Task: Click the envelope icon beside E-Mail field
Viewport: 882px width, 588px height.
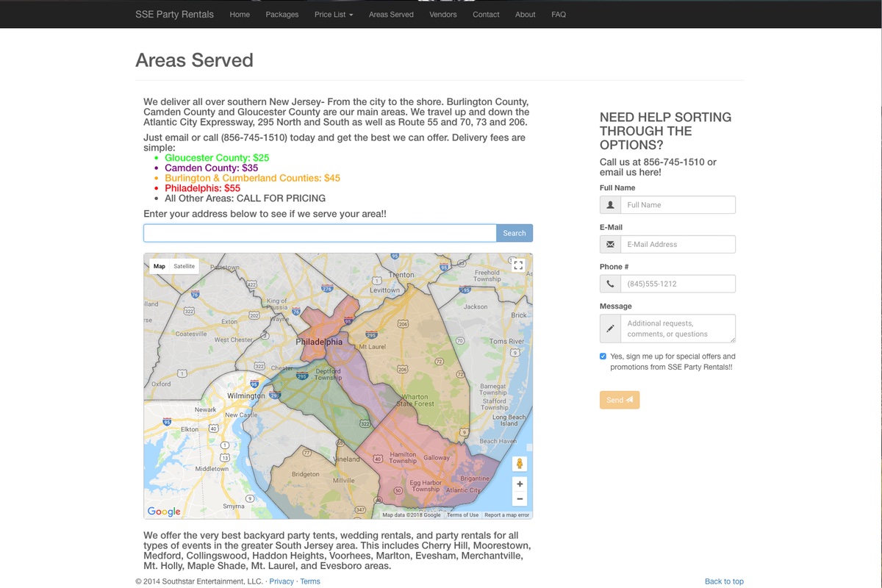Action: click(610, 244)
